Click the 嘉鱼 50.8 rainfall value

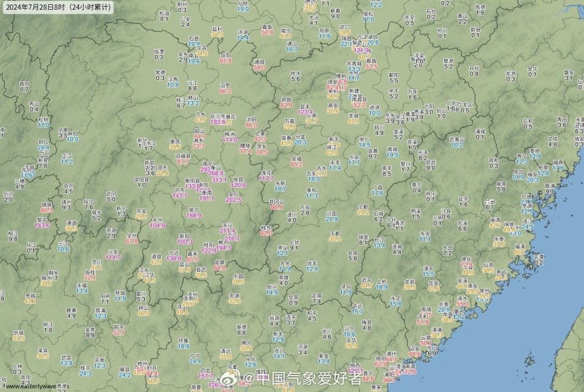click(x=267, y=30)
